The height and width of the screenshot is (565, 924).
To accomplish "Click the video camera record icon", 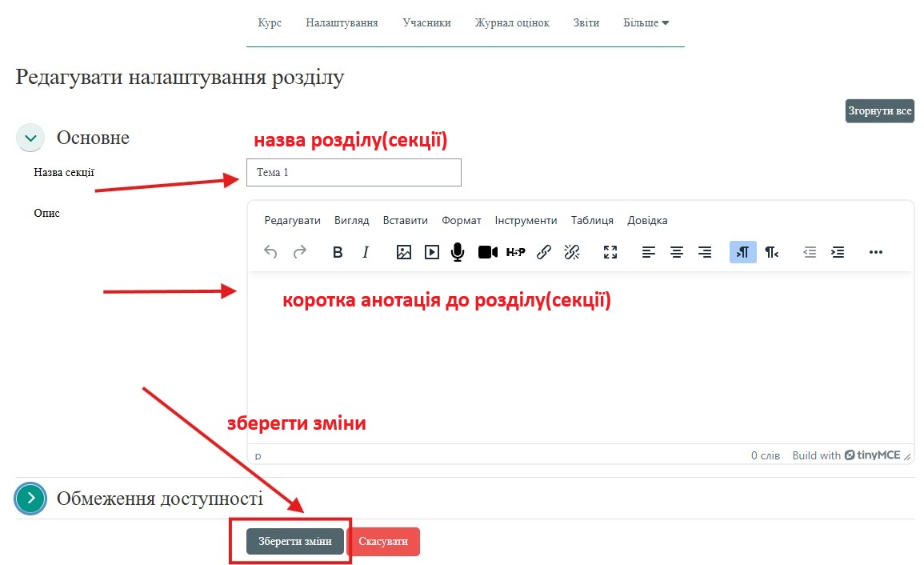I will pyautogui.click(x=487, y=252).
